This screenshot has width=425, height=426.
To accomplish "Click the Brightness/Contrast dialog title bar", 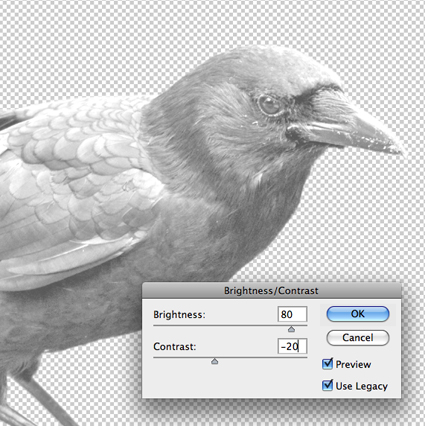I will click(271, 290).
